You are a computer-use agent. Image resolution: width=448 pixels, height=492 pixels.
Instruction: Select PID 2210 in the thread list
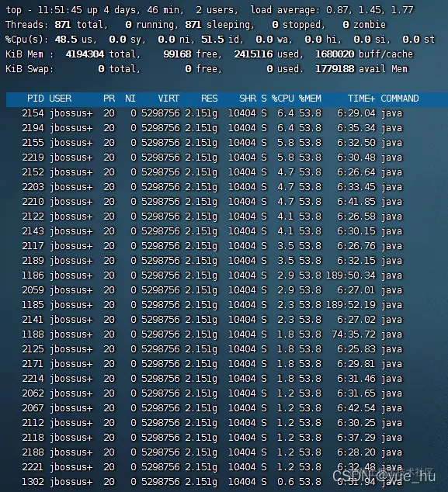pos(33,202)
